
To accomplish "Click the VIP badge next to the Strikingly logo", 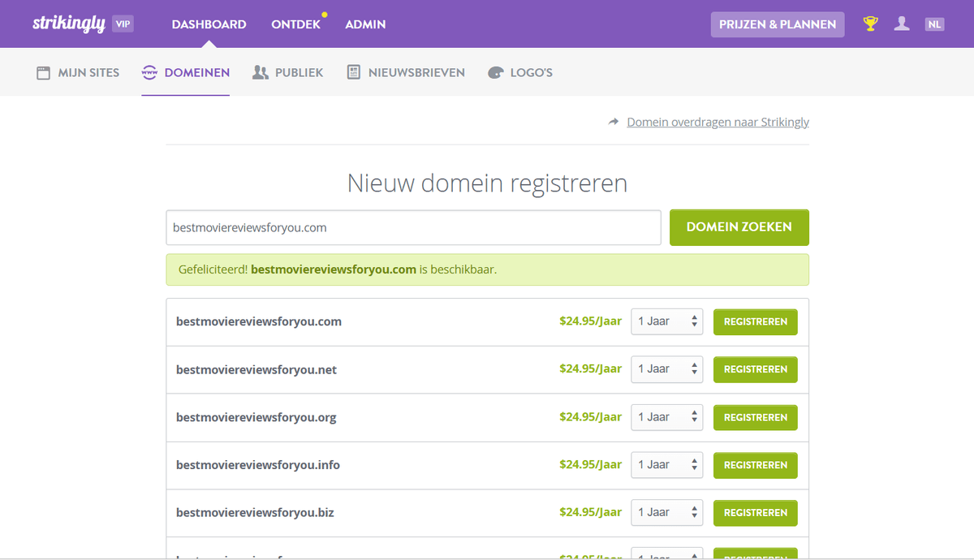I will click(x=120, y=24).
